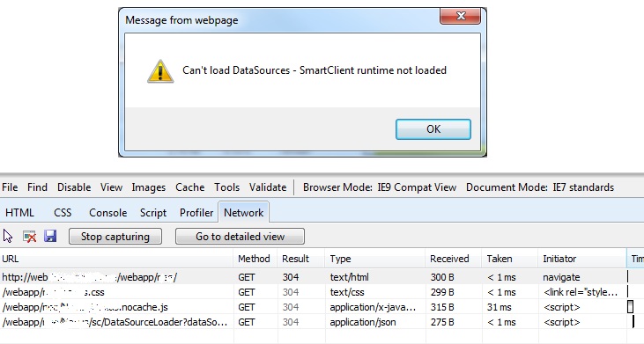Open the Disable menu
Image resolution: width=644 pixels, height=344 pixels.
coord(74,187)
